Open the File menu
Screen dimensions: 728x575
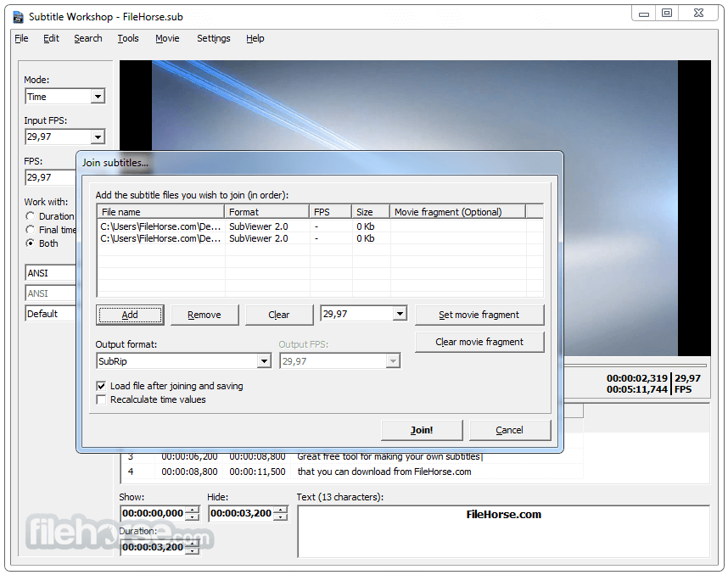pos(21,38)
